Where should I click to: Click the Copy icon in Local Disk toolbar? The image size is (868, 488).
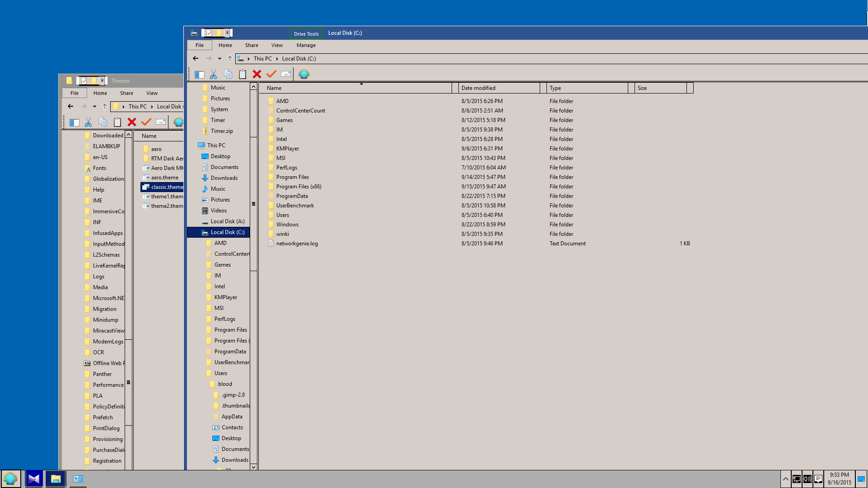pos(228,75)
